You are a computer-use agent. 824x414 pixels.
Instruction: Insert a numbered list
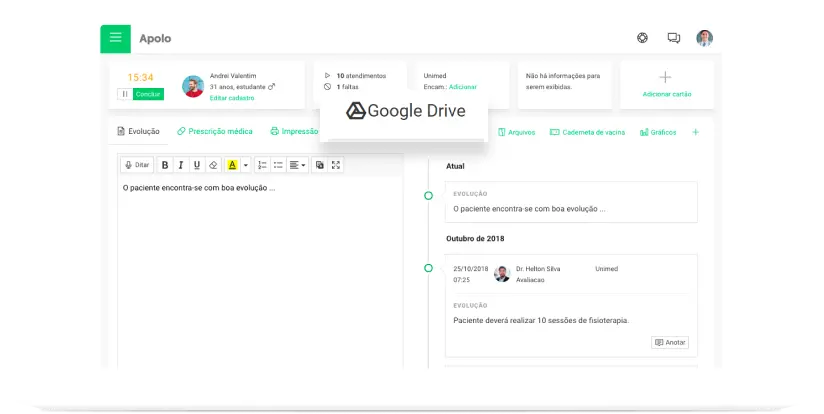pos(262,165)
